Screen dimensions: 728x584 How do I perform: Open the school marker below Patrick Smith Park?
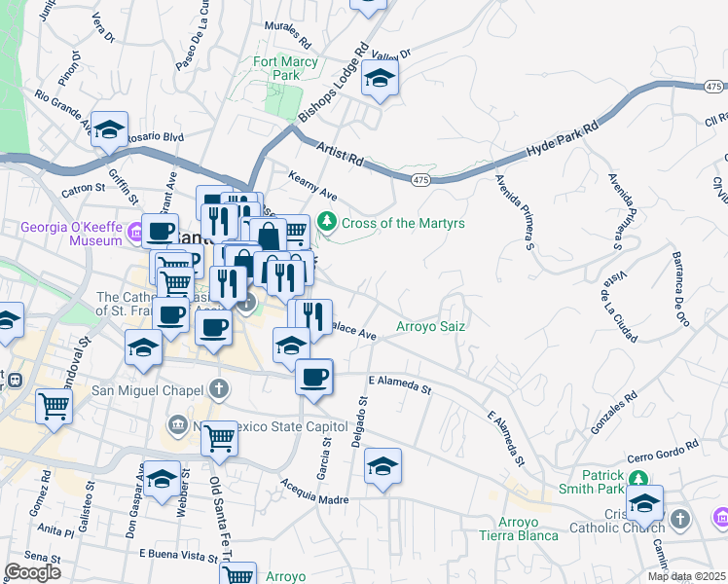pos(643,504)
